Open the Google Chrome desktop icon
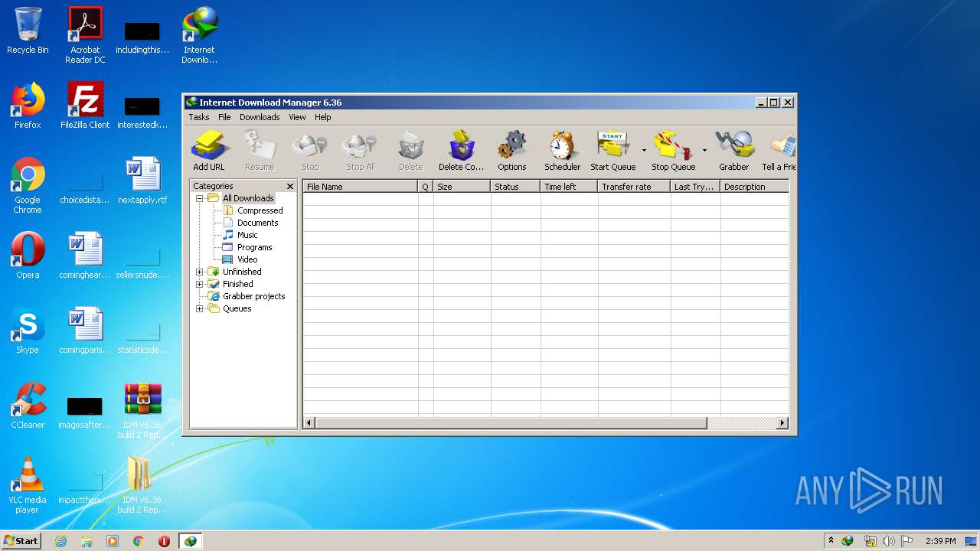 point(28,186)
